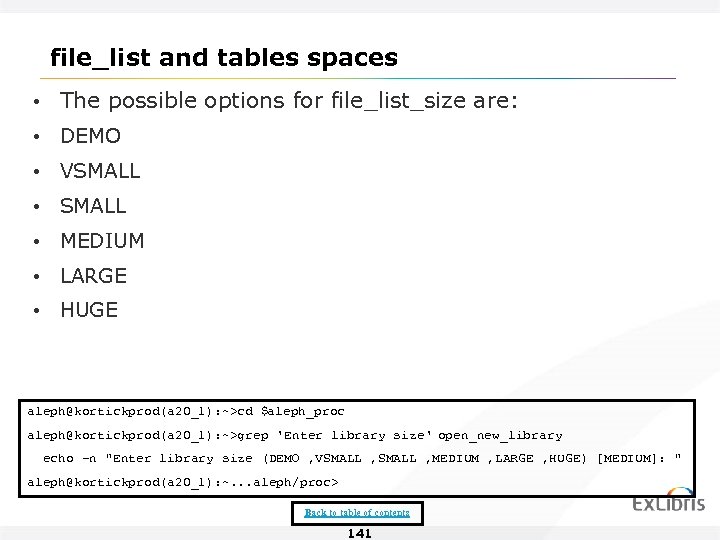The width and height of the screenshot is (720, 540).
Task: Select the HUGE bullet item
Action: [x=89, y=310]
